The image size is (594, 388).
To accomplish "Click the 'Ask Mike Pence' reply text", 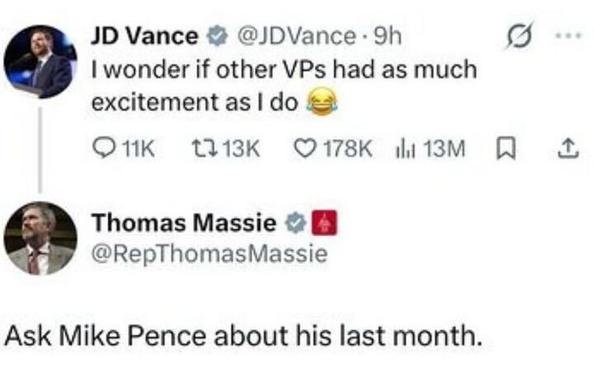I will click(243, 336).
